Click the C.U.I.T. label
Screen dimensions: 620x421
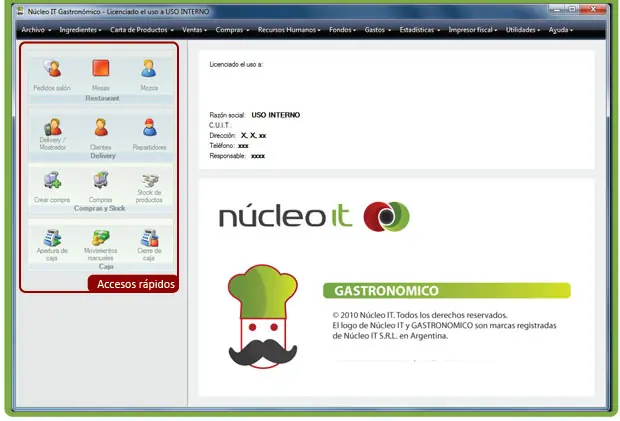(220, 125)
